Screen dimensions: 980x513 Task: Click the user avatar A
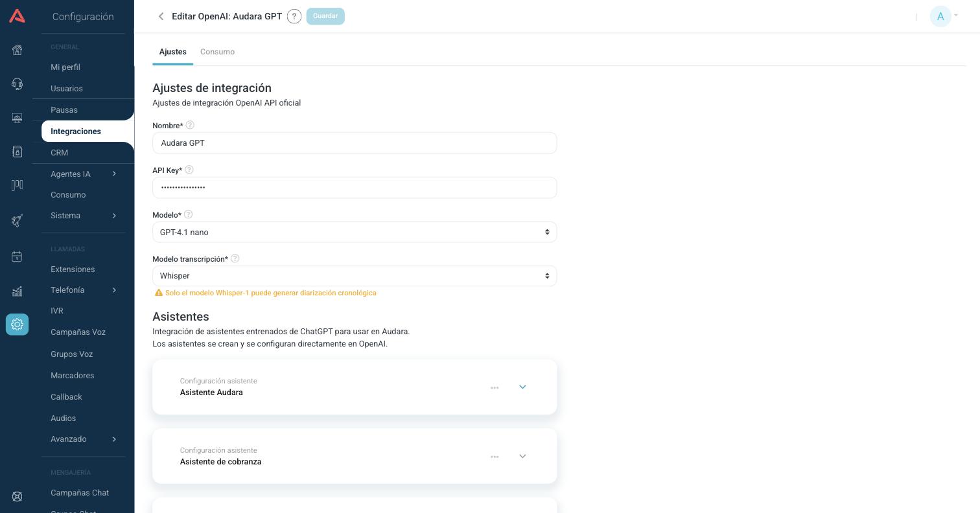(940, 16)
